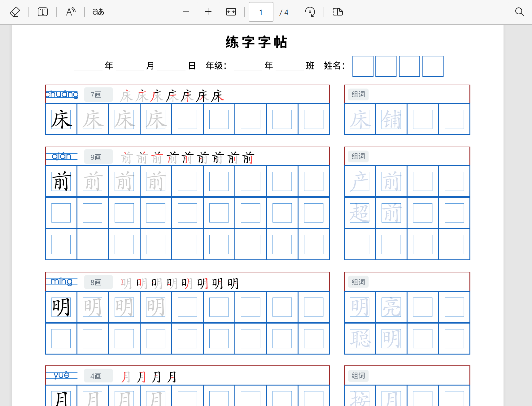Click the 组词 label beside the 明 row

tap(358, 282)
